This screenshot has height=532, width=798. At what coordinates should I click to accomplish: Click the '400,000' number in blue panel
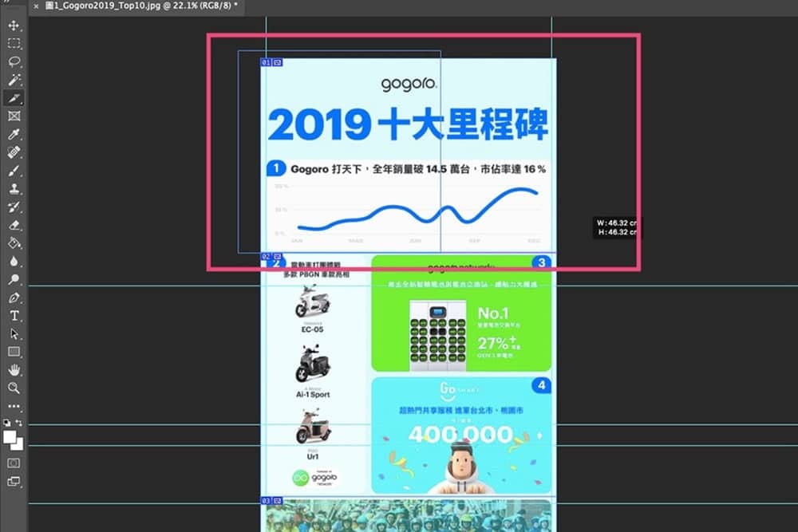click(460, 434)
